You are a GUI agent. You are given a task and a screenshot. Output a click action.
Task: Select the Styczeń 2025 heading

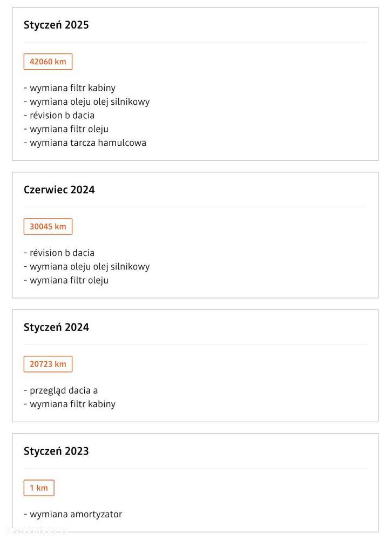pos(56,25)
